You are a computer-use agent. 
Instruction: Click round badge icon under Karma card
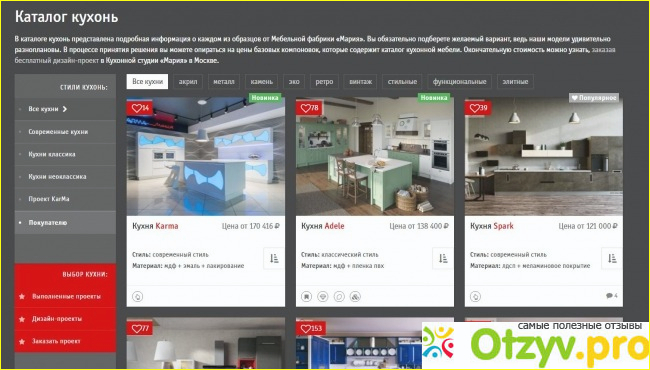[x=138, y=296]
